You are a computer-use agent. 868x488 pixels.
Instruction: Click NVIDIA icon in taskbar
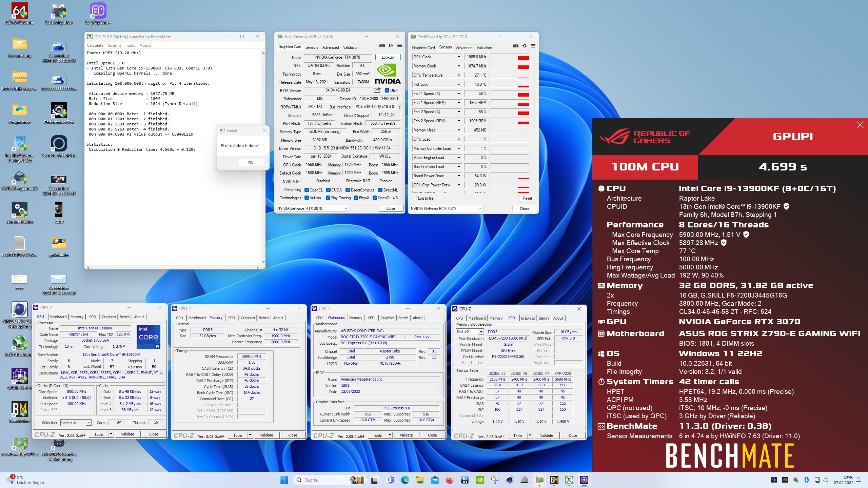pos(480,480)
